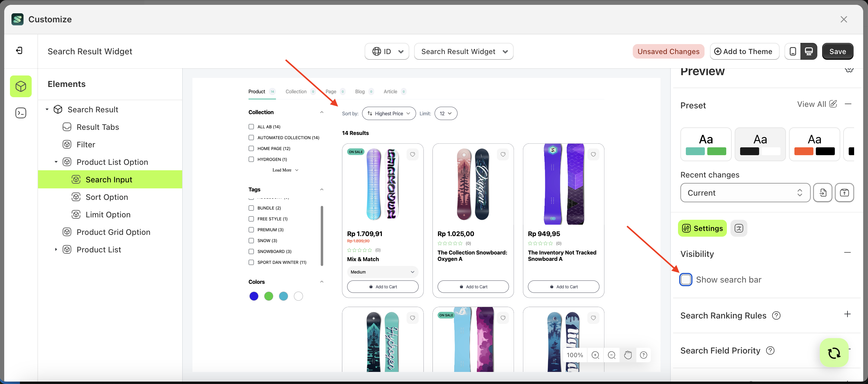Collapse the Tags filter section

(322, 189)
